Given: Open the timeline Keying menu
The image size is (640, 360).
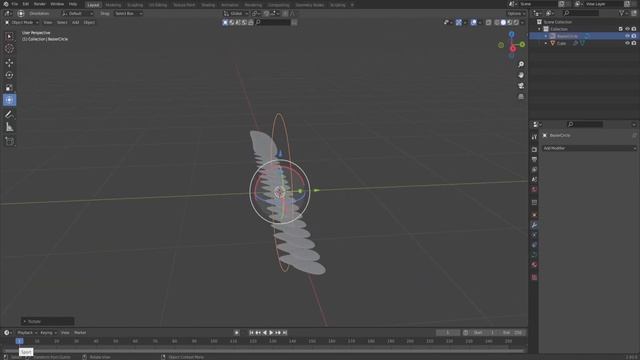Looking at the screenshot, I should coord(48,333).
